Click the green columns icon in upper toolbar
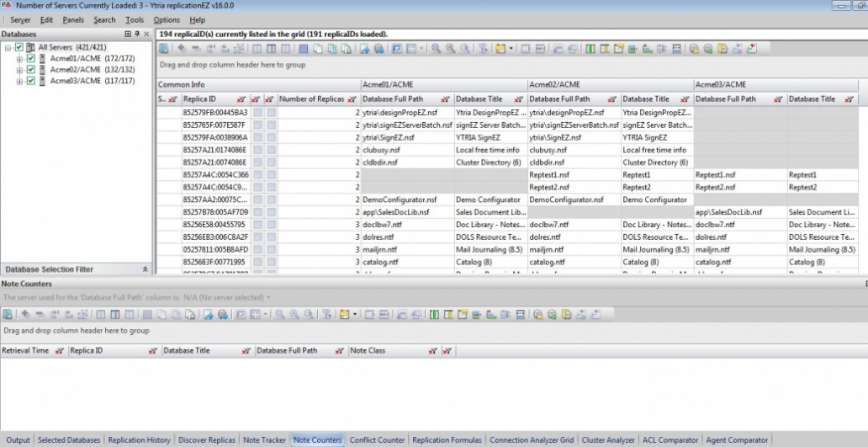The width and height of the screenshot is (868, 447). tap(590, 48)
